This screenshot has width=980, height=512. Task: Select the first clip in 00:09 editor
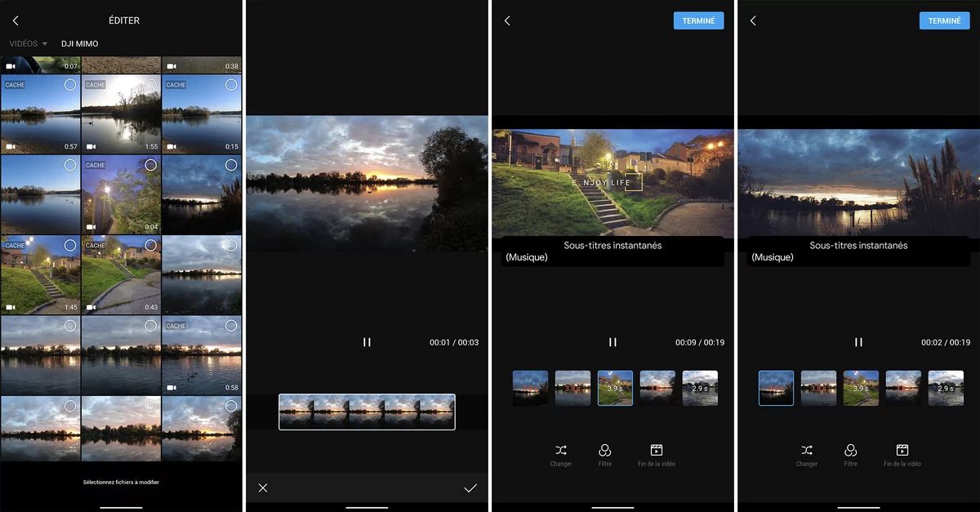pos(531,388)
